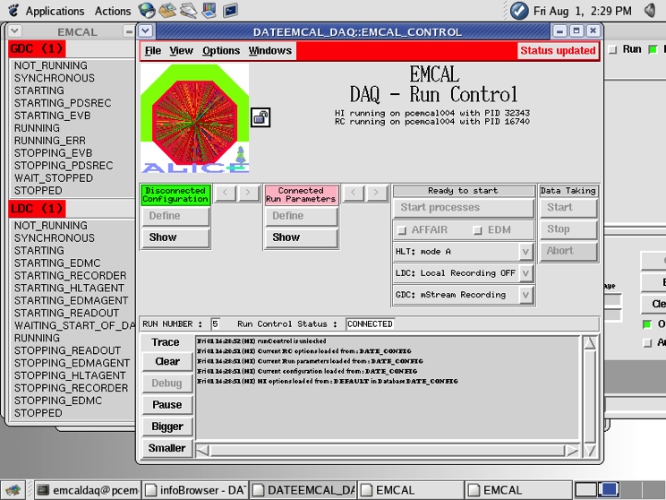Click Bigger log size button
666x500 pixels.
point(167,427)
